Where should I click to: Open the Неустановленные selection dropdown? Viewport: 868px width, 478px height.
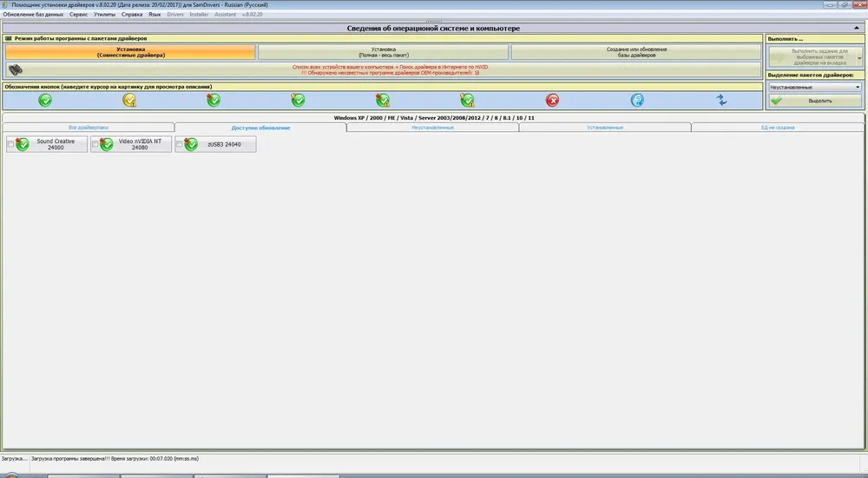point(814,88)
